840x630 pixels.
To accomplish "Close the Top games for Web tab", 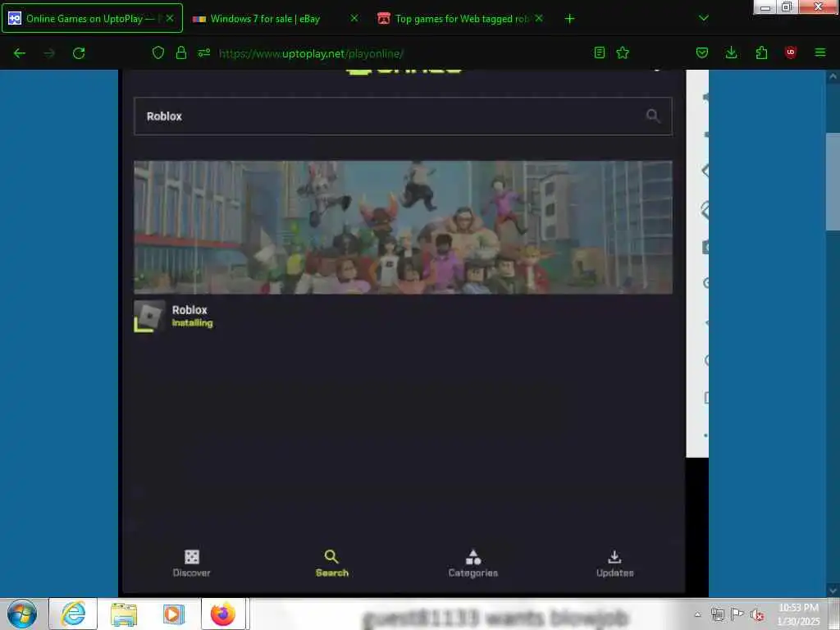I will pos(539,18).
